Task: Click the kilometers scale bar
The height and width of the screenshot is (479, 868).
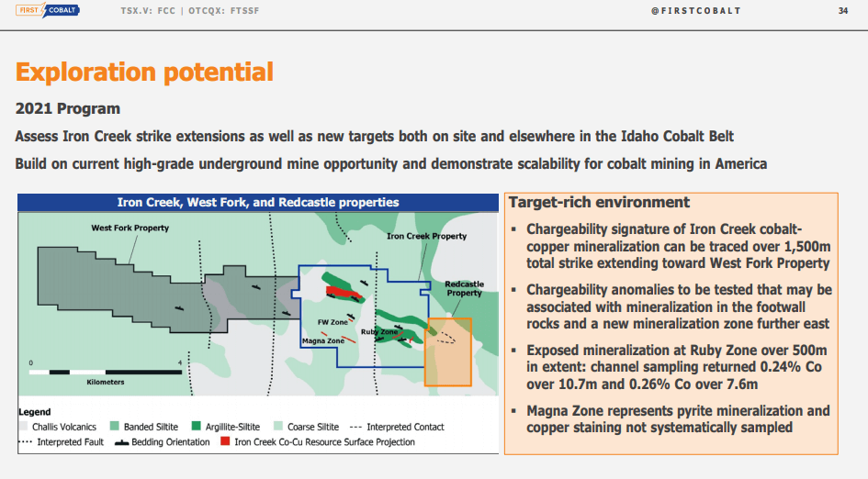Action: pos(106,373)
